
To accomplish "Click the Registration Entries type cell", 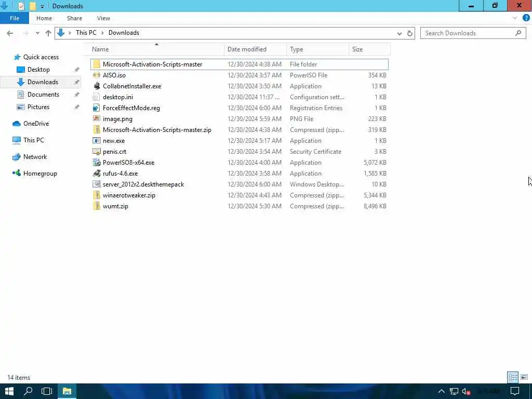I will coord(316,108).
